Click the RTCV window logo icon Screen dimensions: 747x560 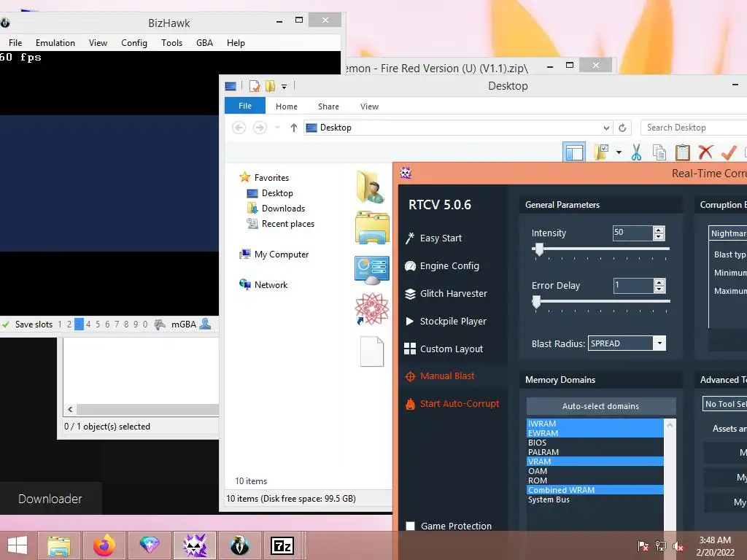click(x=406, y=173)
